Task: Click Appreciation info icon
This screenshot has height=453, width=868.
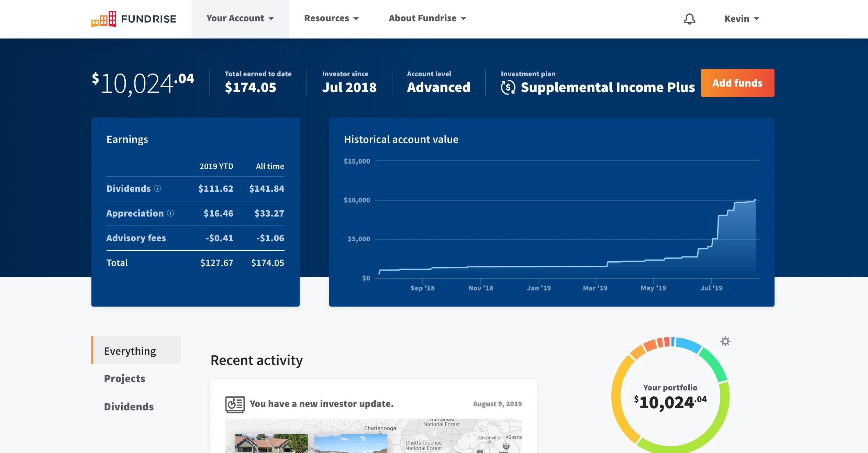Action: point(170,213)
